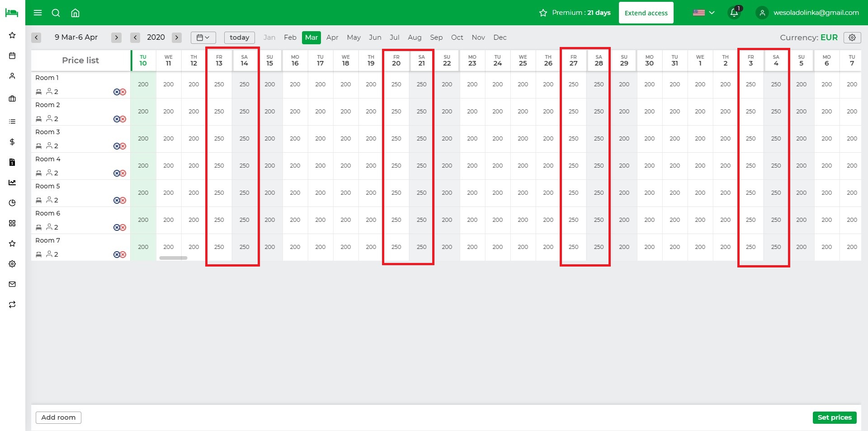Image resolution: width=868 pixels, height=431 pixels.
Task: Switch to the Jul month tab
Action: click(394, 37)
